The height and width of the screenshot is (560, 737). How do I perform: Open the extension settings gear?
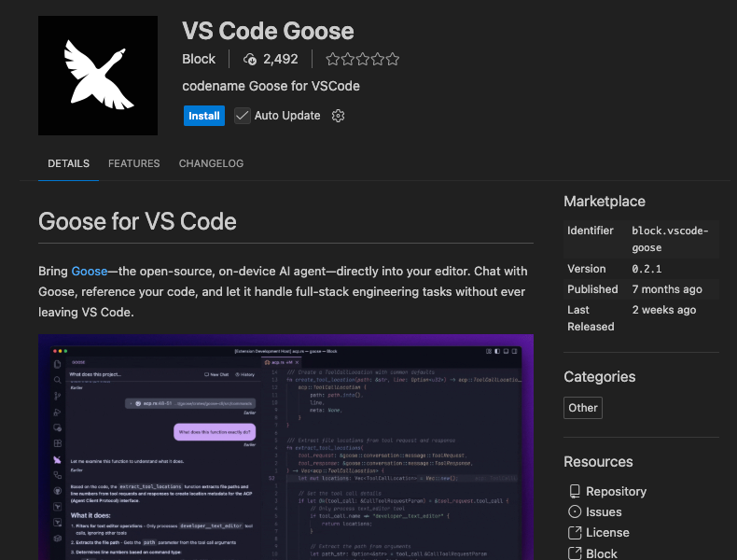[339, 116]
